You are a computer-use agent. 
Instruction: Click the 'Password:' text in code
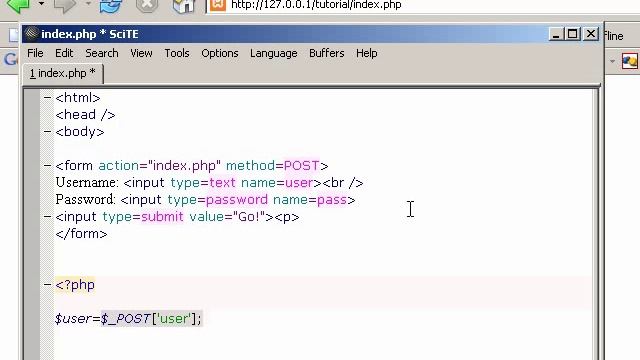(86, 200)
